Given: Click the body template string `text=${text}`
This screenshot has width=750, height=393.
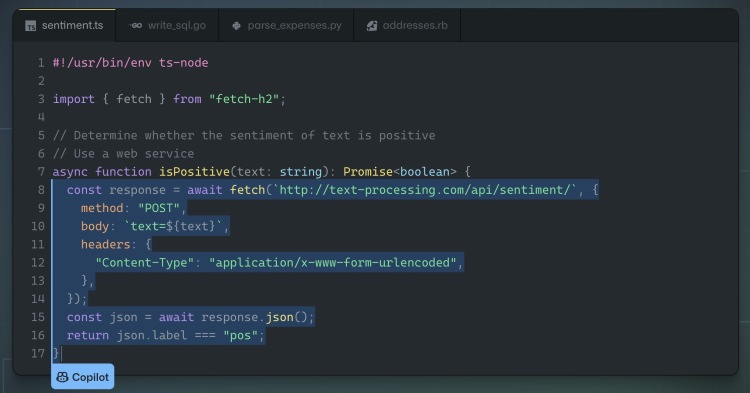Looking at the screenshot, I should pos(173,226).
